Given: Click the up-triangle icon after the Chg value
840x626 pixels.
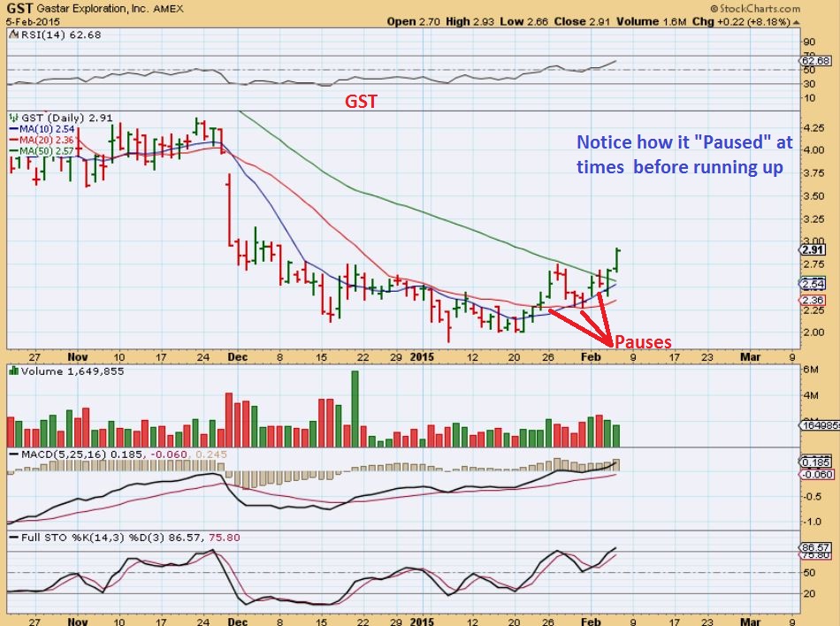Looking at the screenshot, I should (796, 22).
